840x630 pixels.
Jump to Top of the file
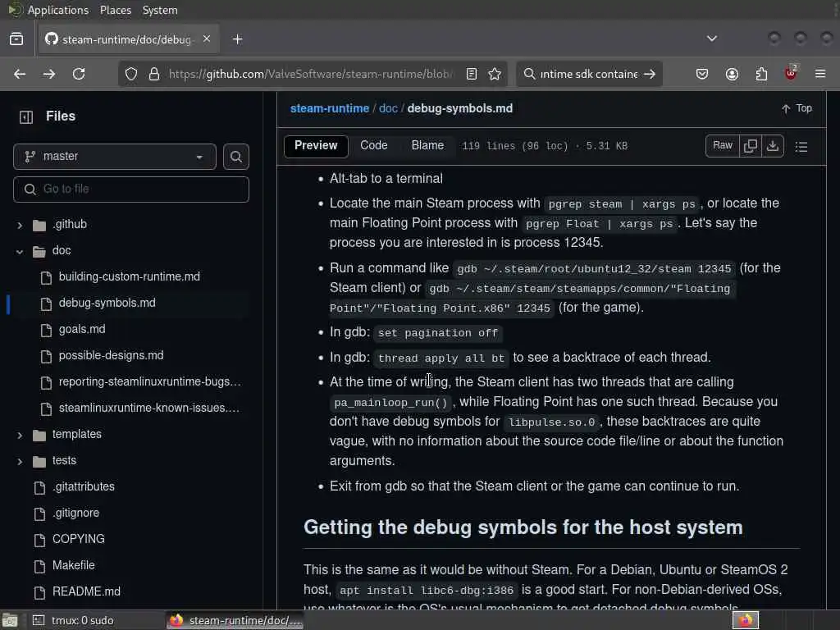click(797, 108)
